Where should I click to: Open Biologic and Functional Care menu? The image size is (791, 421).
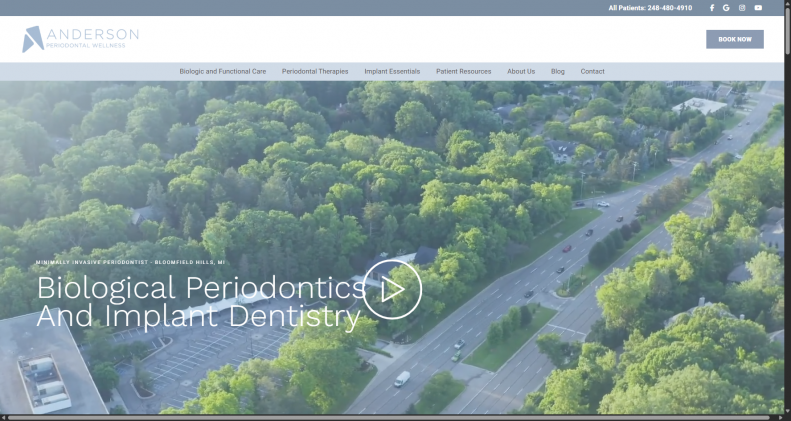coord(222,72)
